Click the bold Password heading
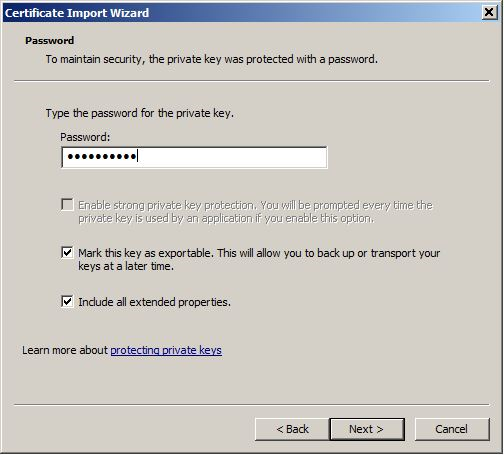This screenshot has height=455, width=504. coord(50,40)
